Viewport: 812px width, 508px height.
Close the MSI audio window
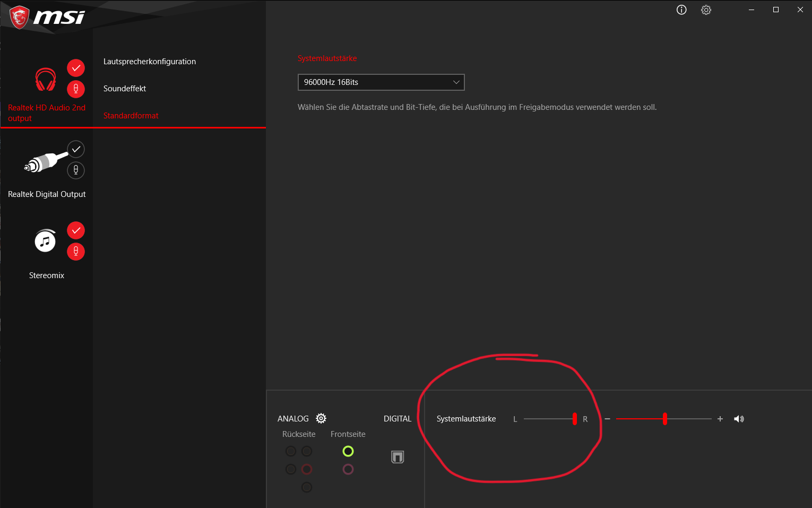(800, 10)
